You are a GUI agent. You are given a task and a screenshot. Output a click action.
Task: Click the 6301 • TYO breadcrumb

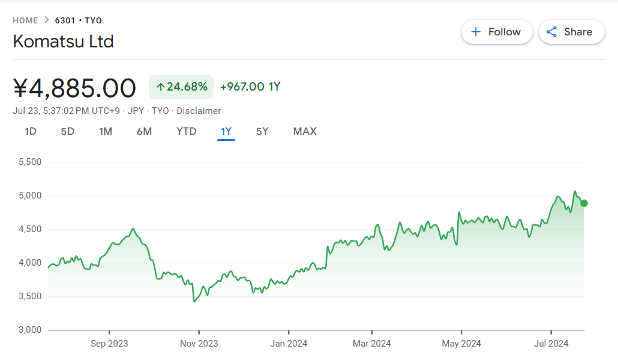79,20
